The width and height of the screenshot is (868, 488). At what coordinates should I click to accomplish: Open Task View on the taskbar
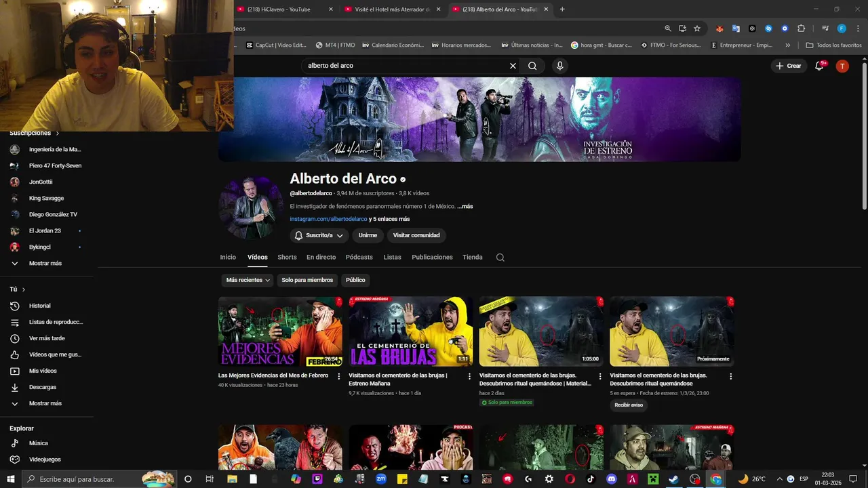[210, 479]
